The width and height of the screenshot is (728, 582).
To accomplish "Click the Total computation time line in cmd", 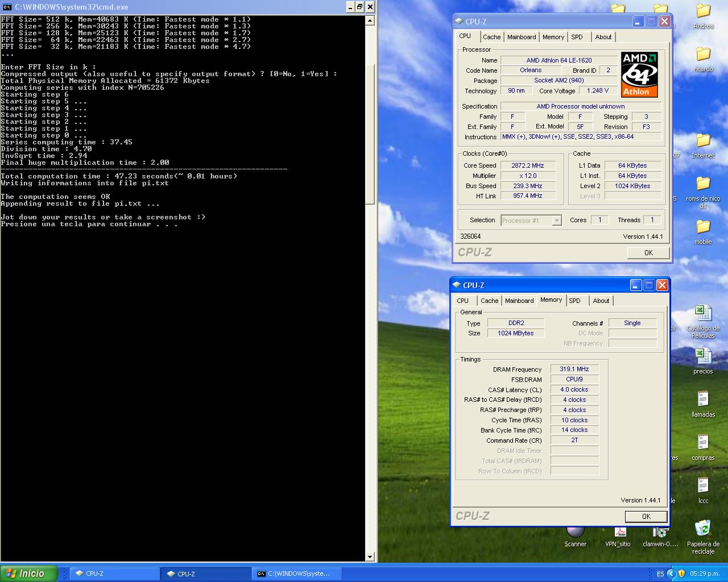I will [119, 176].
